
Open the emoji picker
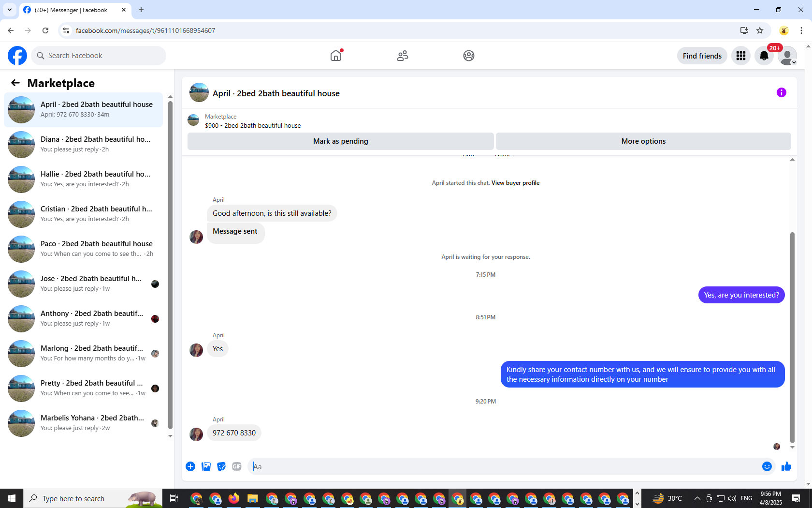pyautogui.click(x=767, y=466)
